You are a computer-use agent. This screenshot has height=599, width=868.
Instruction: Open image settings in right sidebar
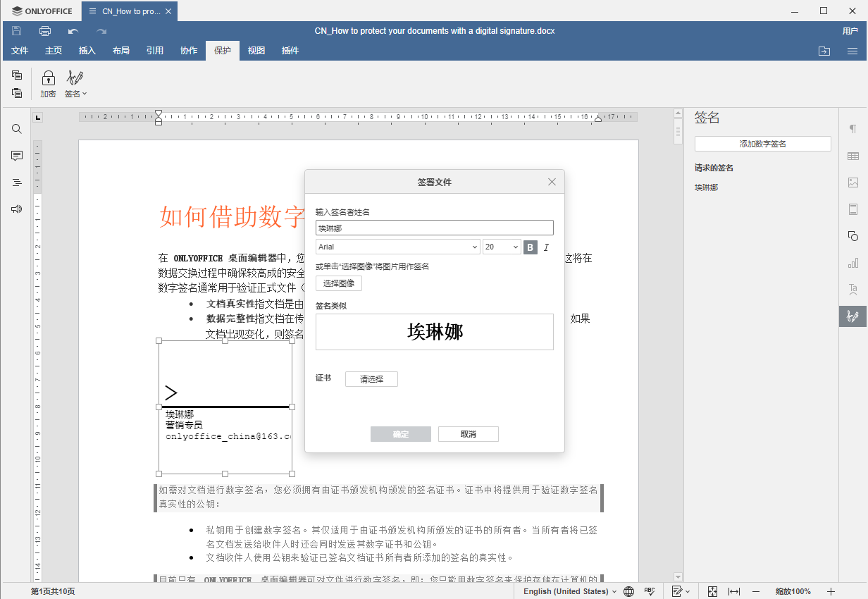coord(853,183)
